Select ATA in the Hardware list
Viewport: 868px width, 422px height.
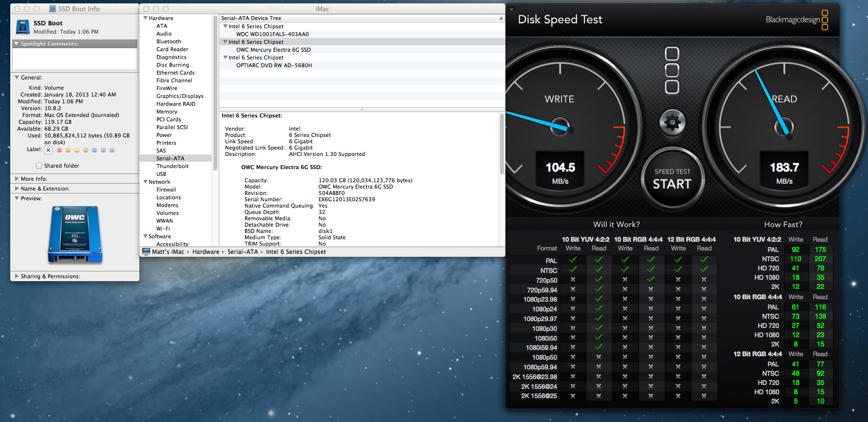(162, 26)
